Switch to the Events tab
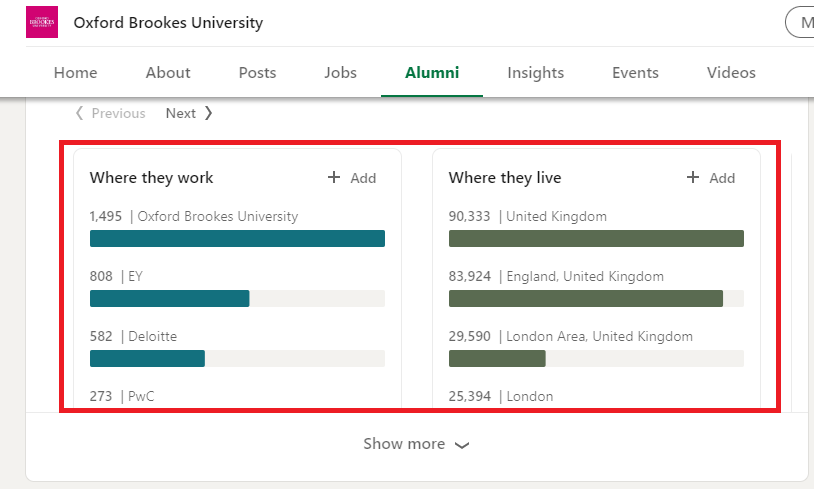 point(635,73)
